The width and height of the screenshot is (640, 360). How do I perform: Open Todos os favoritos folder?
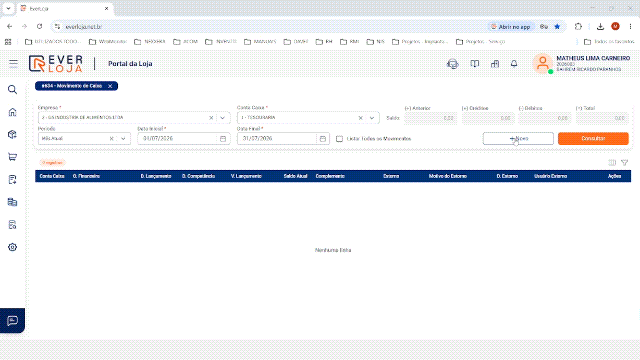(609, 42)
